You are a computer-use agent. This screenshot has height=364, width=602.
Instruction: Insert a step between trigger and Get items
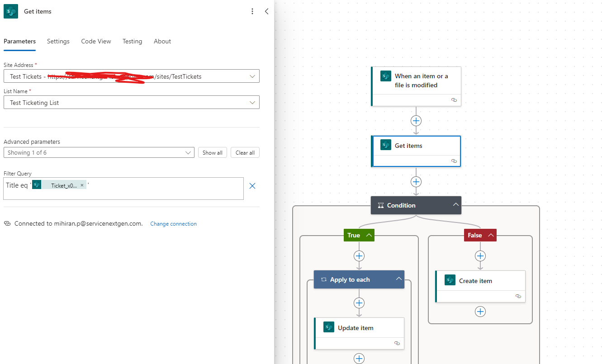click(x=416, y=121)
